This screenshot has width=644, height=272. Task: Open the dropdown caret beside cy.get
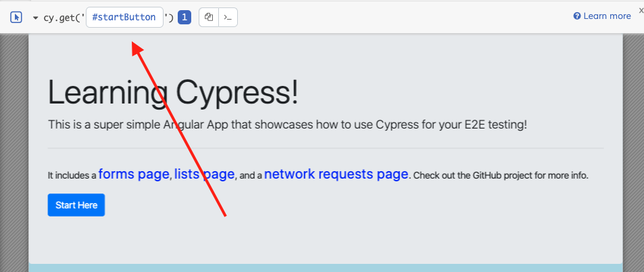tap(35, 18)
